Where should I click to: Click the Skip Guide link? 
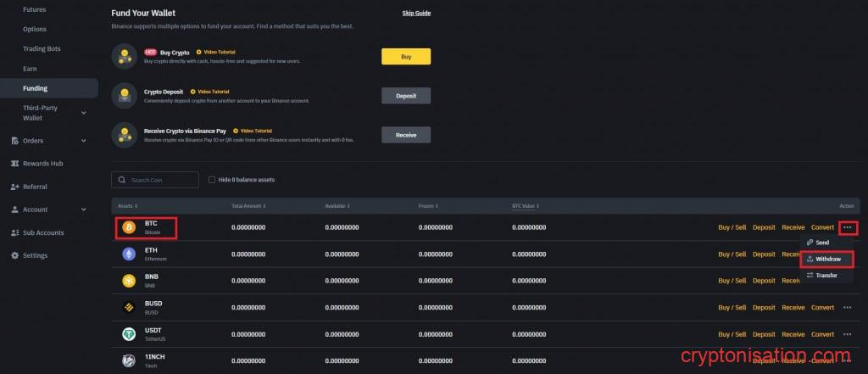416,13
